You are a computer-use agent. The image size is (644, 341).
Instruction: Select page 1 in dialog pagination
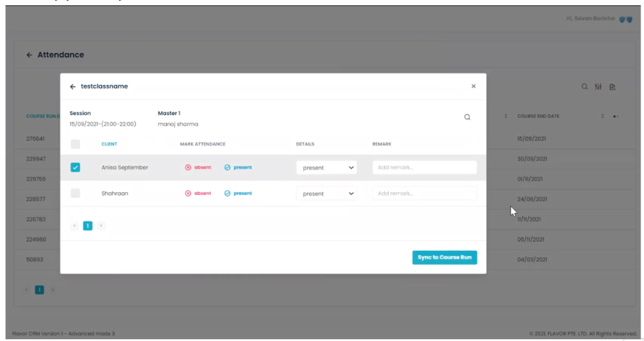point(88,226)
